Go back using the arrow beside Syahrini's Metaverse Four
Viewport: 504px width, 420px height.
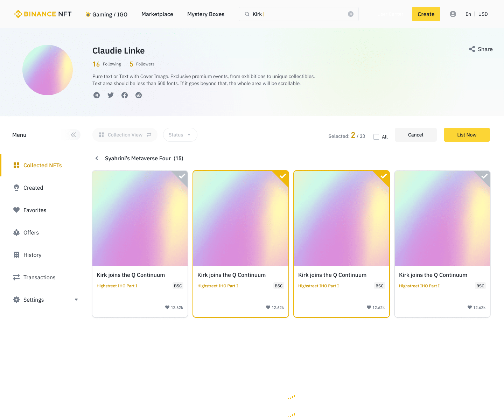pos(97,158)
